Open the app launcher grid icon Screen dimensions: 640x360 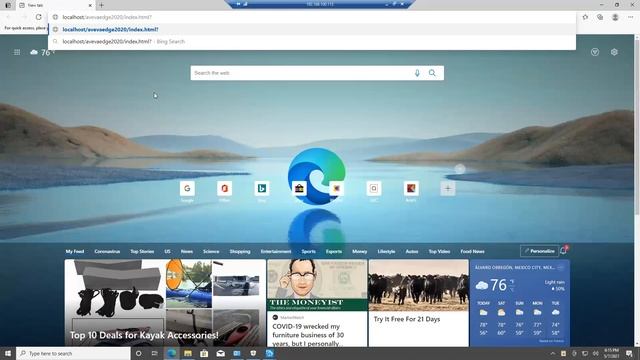(x=17, y=52)
